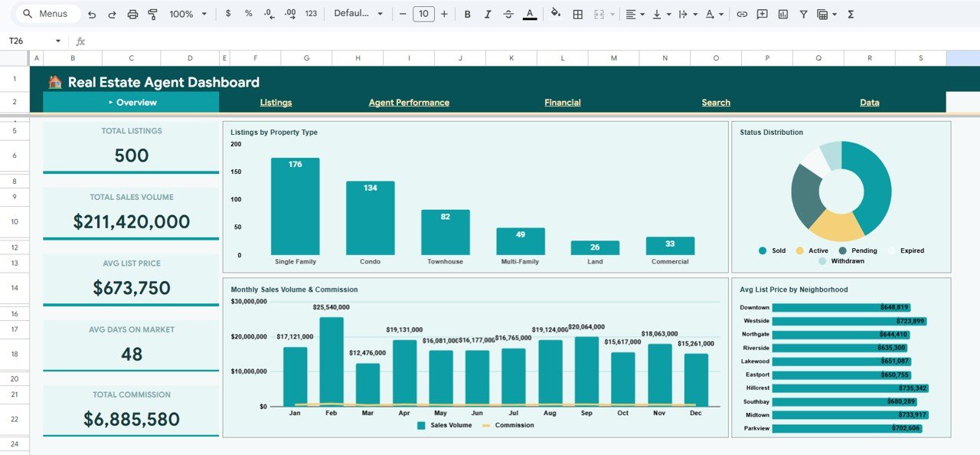Click the Insert link icon

(x=743, y=14)
